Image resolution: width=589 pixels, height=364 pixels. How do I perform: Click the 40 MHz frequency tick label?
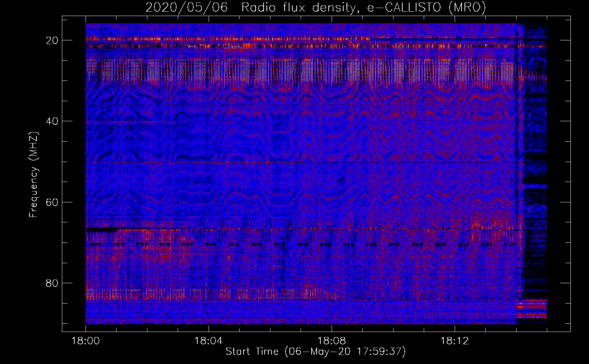point(52,121)
